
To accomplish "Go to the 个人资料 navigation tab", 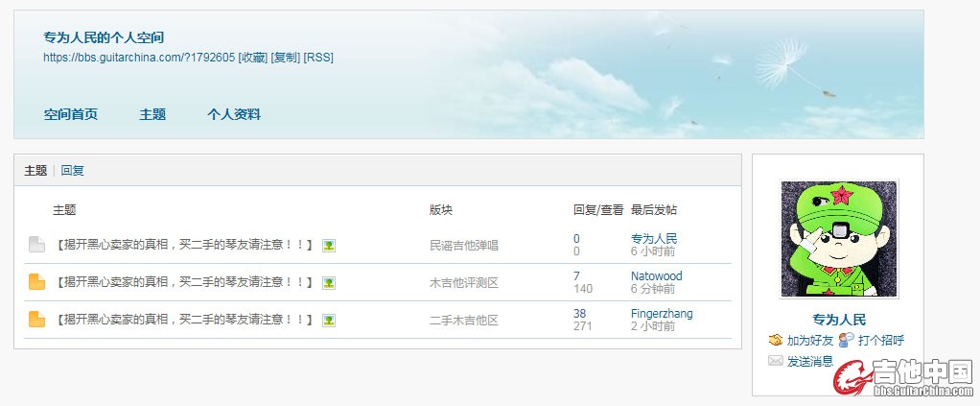I will pyautogui.click(x=234, y=114).
